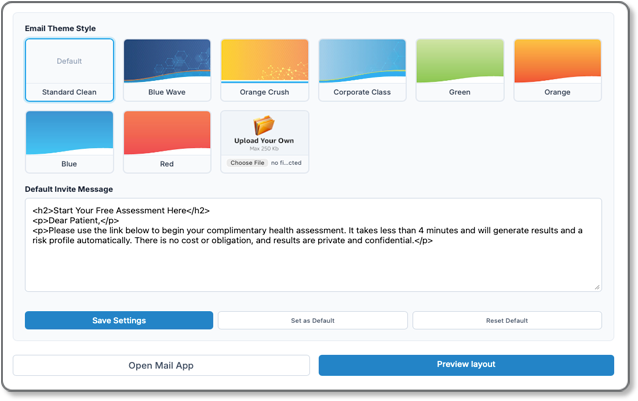638x401 pixels.
Task: Select the Standard Clean default theme
Action: [x=69, y=70]
